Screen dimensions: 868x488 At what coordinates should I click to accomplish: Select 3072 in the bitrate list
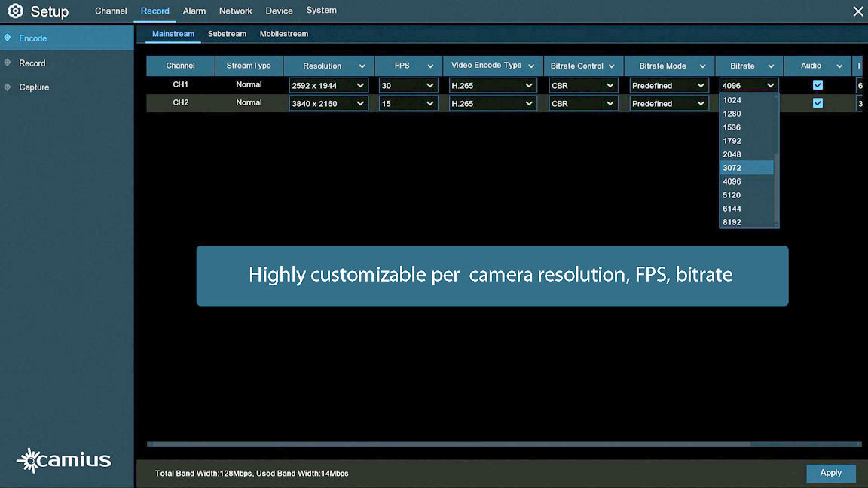(746, 168)
